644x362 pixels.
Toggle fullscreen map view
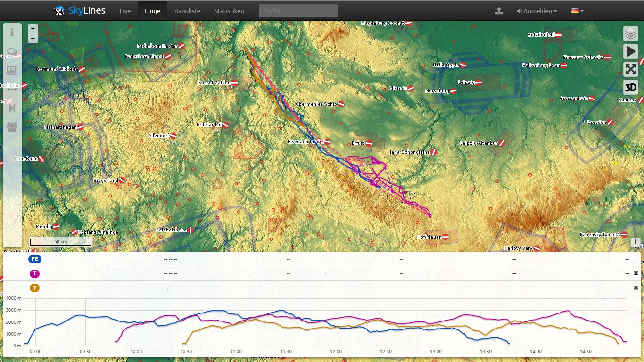click(631, 69)
